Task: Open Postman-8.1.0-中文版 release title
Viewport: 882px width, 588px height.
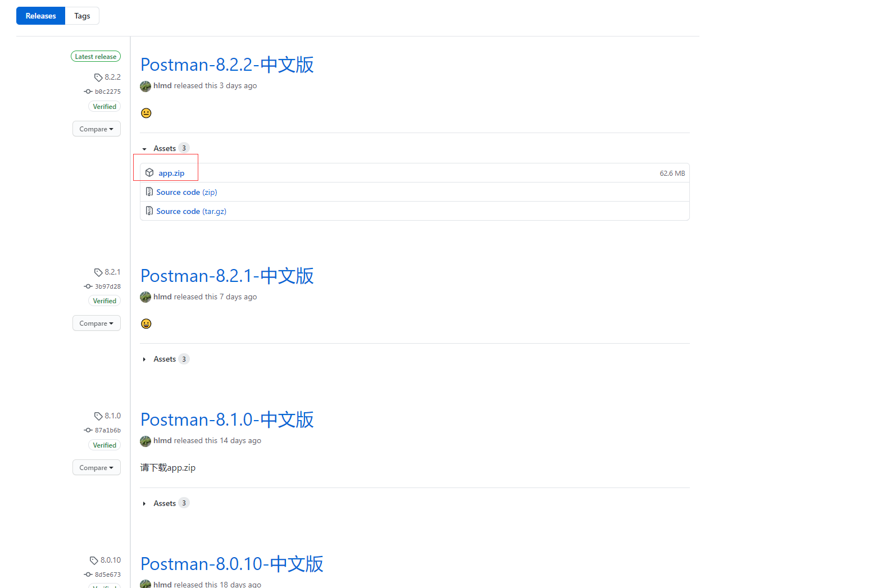Action: (227, 420)
